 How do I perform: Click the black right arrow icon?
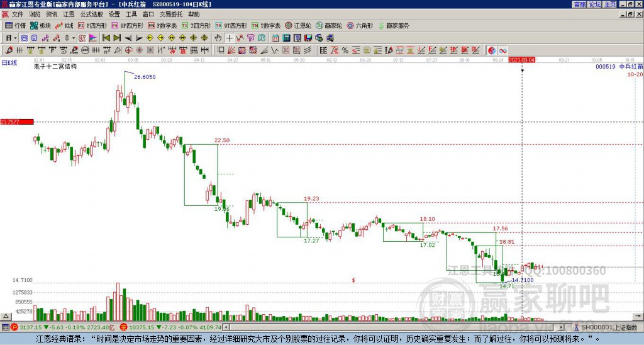coord(139,38)
